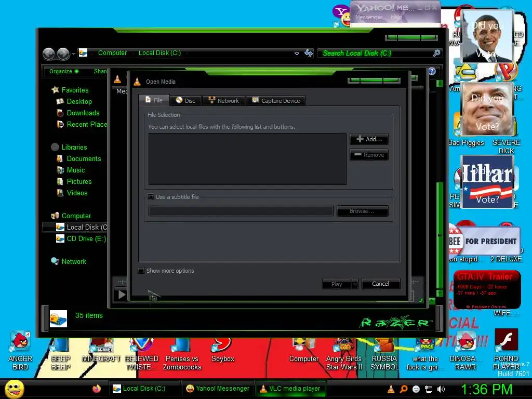This screenshot has height=399, width=532.
Task: Click the Explorer help question mark icon
Action: [432, 71]
